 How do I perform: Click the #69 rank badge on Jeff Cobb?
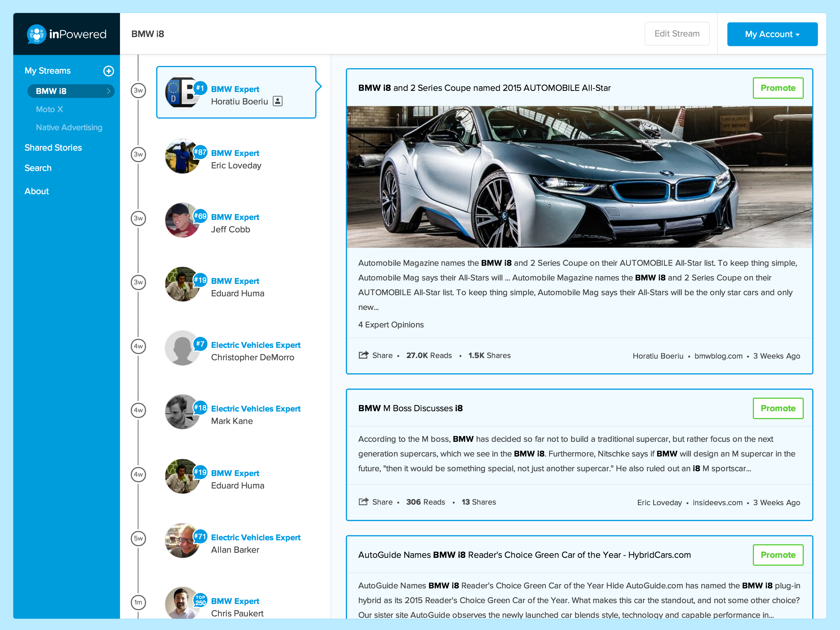click(200, 216)
